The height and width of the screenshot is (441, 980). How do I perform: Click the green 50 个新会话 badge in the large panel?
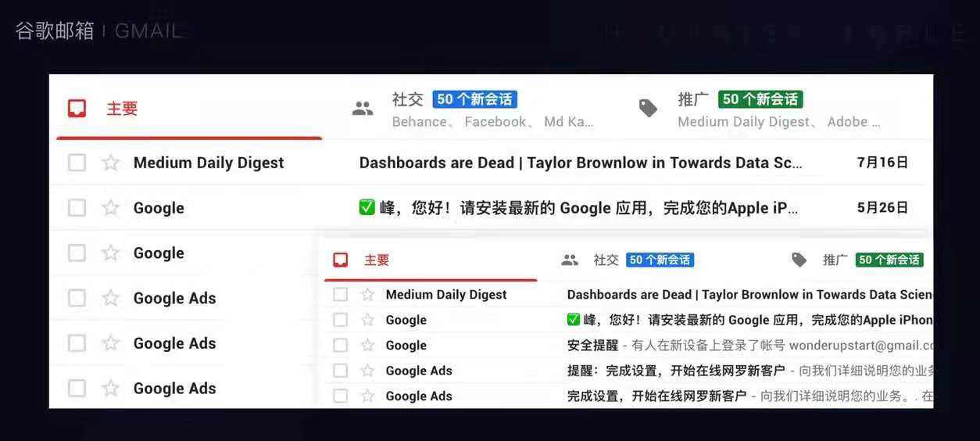760,99
